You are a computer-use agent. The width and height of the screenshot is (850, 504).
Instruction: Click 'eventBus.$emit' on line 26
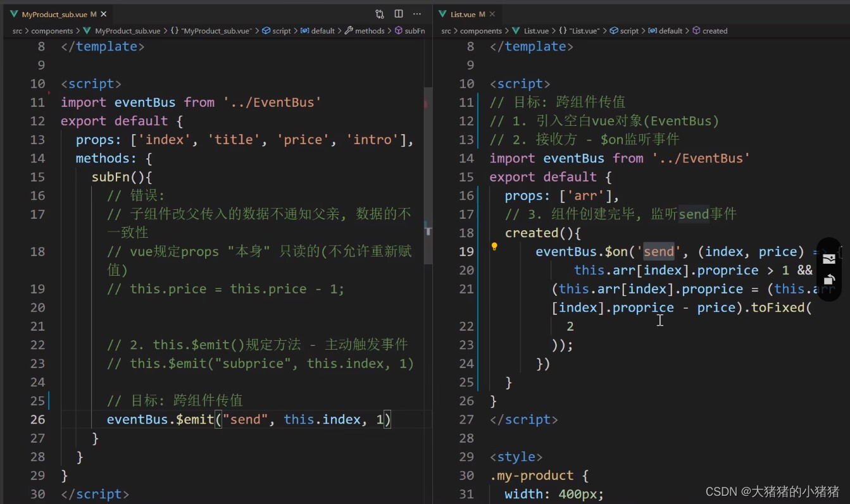click(160, 419)
